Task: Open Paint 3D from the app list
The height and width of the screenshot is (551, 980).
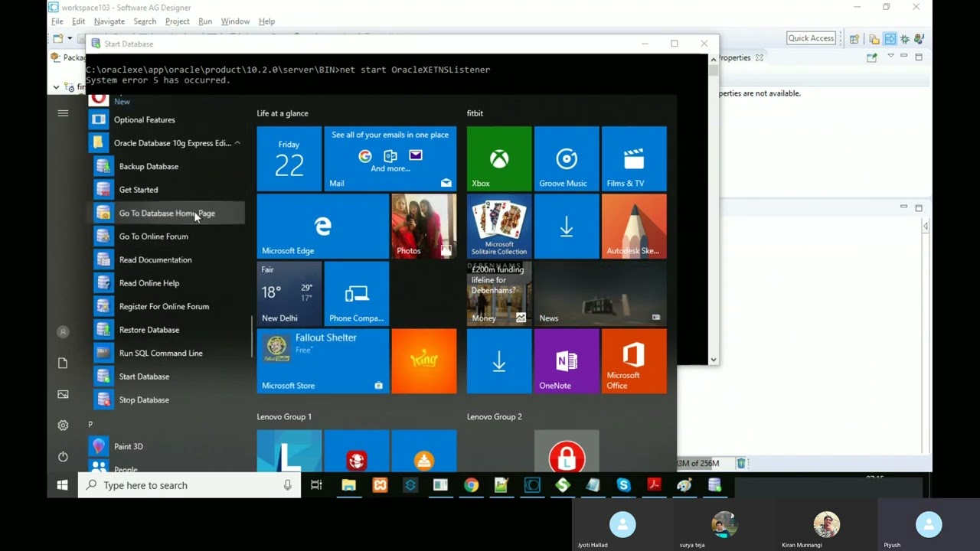Action: click(x=166, y=446)
